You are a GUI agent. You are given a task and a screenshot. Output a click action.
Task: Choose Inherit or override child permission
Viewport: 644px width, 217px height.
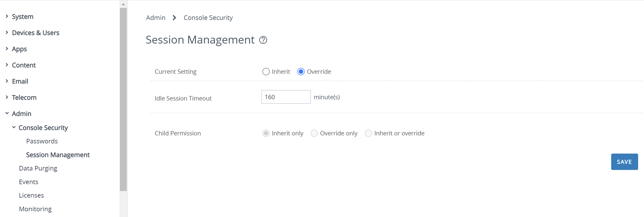pyautogui.click(x=368, y=133)
